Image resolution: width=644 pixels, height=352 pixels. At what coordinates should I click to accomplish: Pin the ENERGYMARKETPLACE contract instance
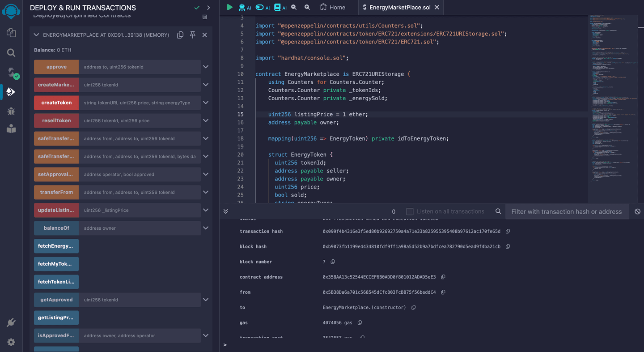[x=193, y=35]
